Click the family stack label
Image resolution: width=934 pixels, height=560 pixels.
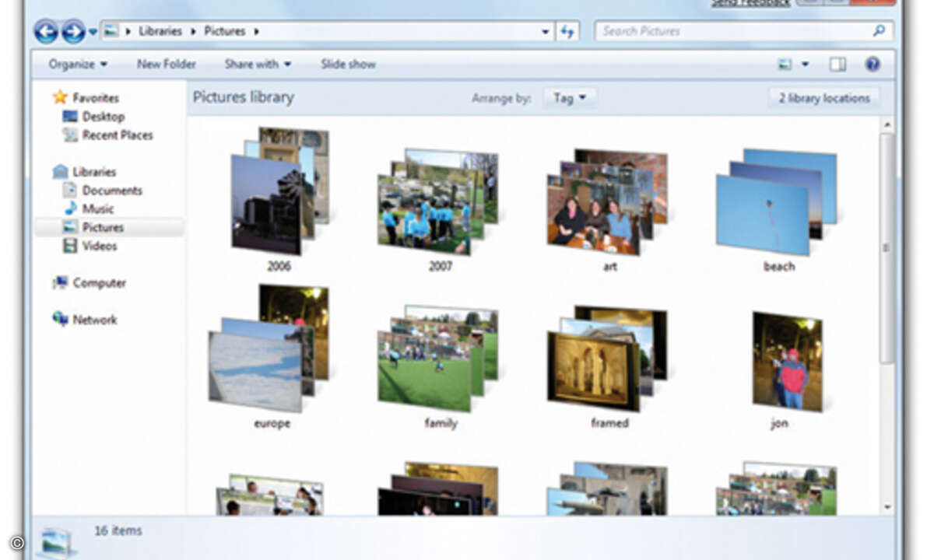(441, 423)
